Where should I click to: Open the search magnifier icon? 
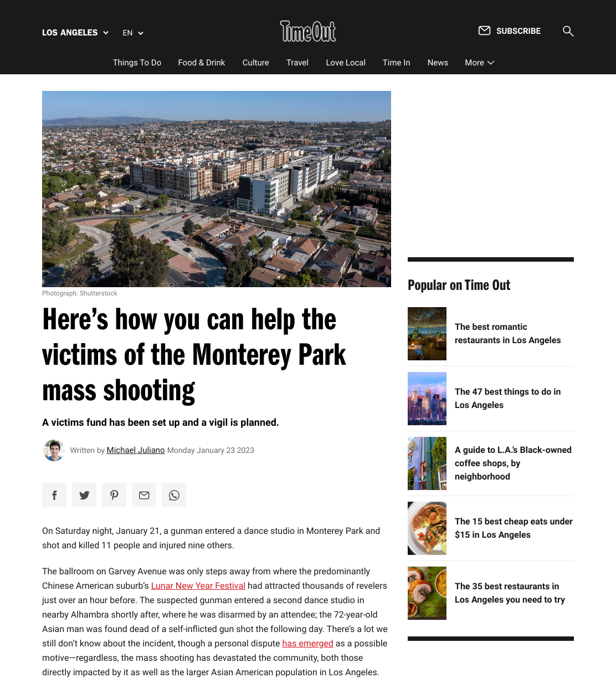[568, 31]
